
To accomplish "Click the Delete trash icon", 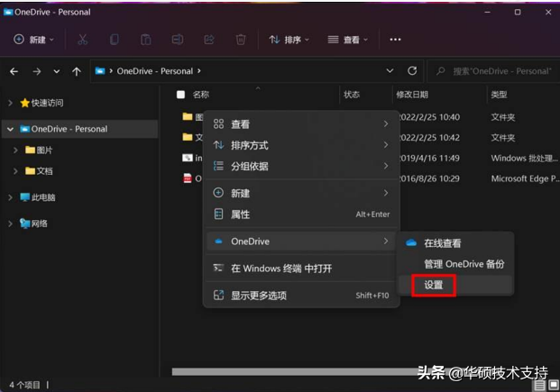I will point(241,40).
